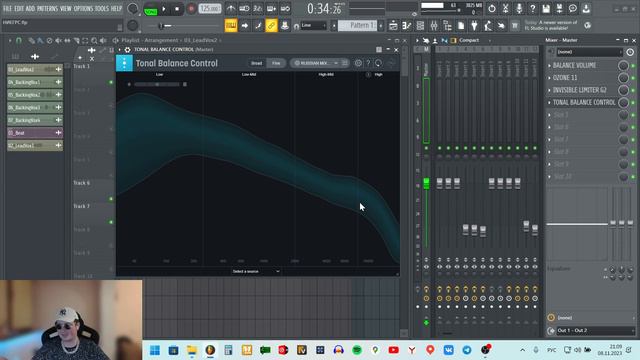The width and height of the screenshot is (640, 360).
Task: Open the OPTIONS menu
Action: pos(83,9)
